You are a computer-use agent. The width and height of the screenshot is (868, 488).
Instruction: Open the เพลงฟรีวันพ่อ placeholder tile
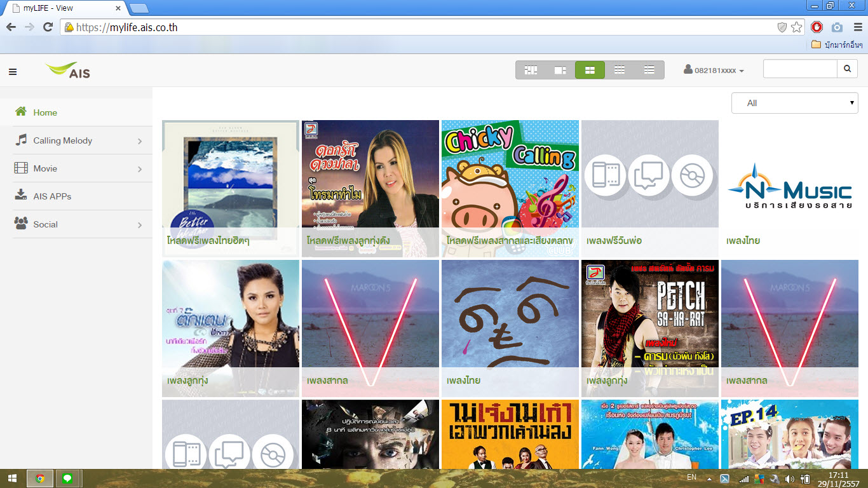coord(650,189)
